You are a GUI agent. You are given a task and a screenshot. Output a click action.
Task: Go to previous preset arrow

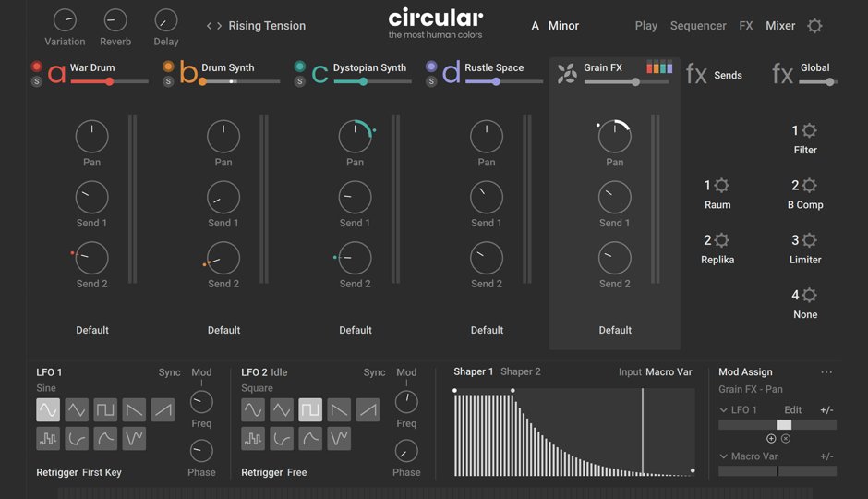210,26
